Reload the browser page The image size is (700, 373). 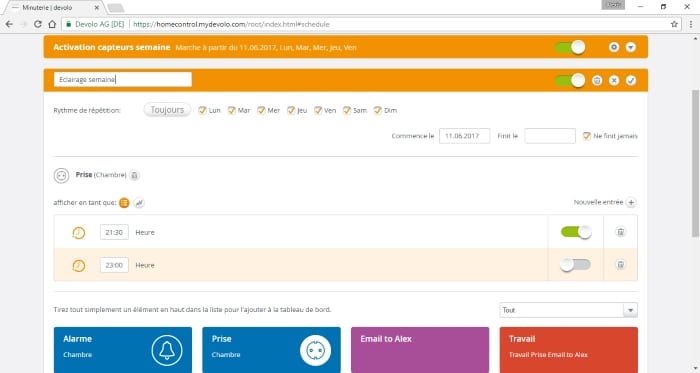[38, 24]
